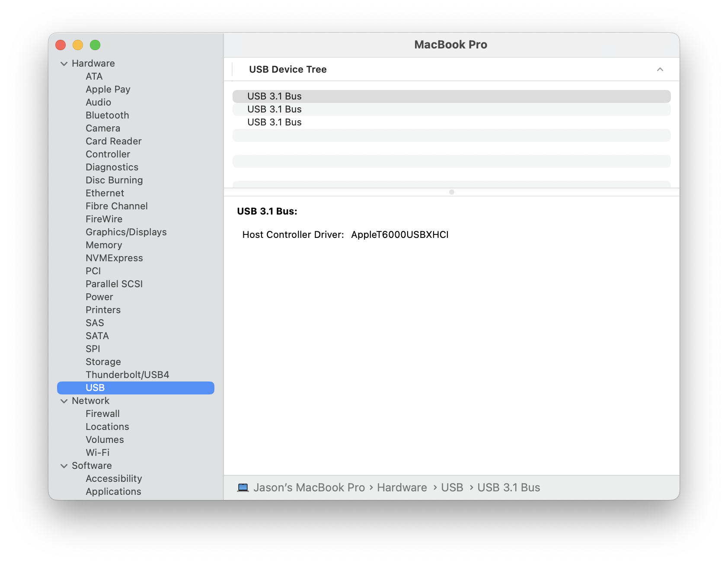Click the Network category label
This screenshot has width=728, height=564.
(x=90, y=401)
